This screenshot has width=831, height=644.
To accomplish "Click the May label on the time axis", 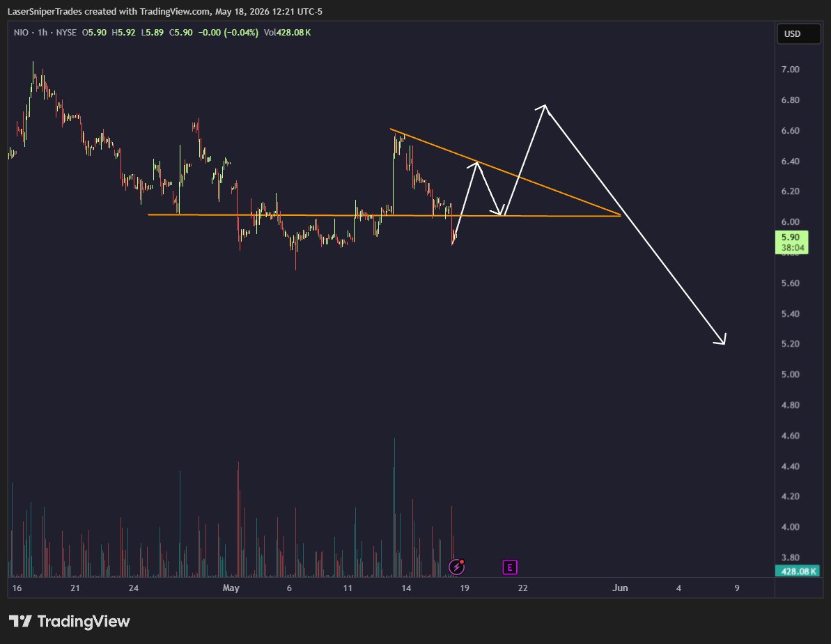I will click(231, 588).
